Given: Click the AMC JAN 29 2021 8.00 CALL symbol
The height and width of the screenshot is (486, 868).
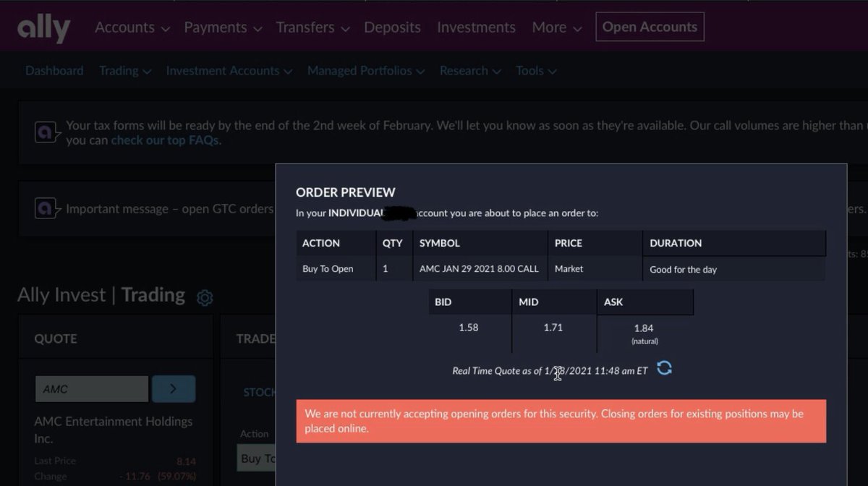Looking at the screenshot, I should [479, 269].
